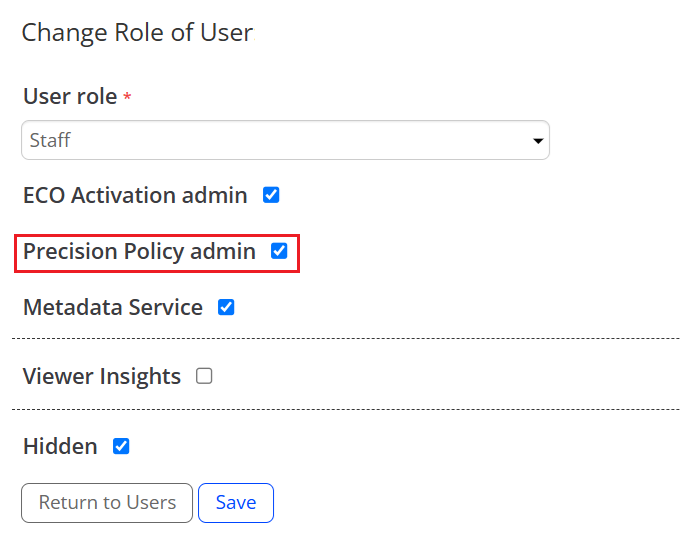
Task: Click the ECO Activation admin label
Action: pos(135,195)
